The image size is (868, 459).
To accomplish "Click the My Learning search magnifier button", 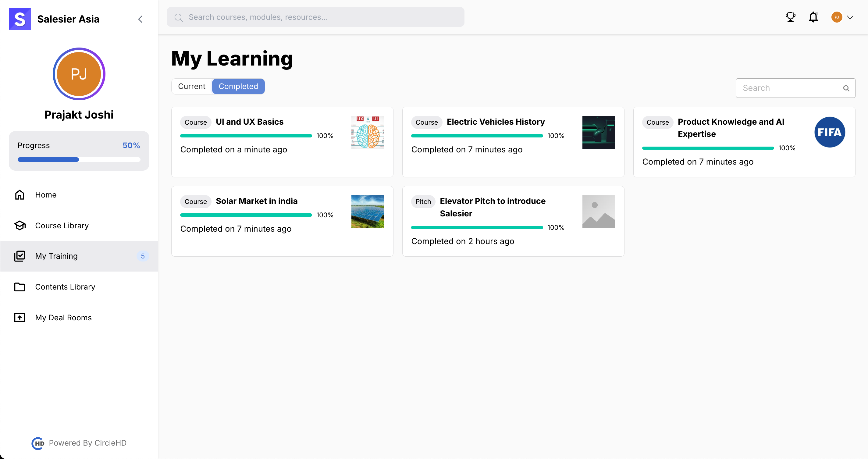I will click(x=846, y=88).
